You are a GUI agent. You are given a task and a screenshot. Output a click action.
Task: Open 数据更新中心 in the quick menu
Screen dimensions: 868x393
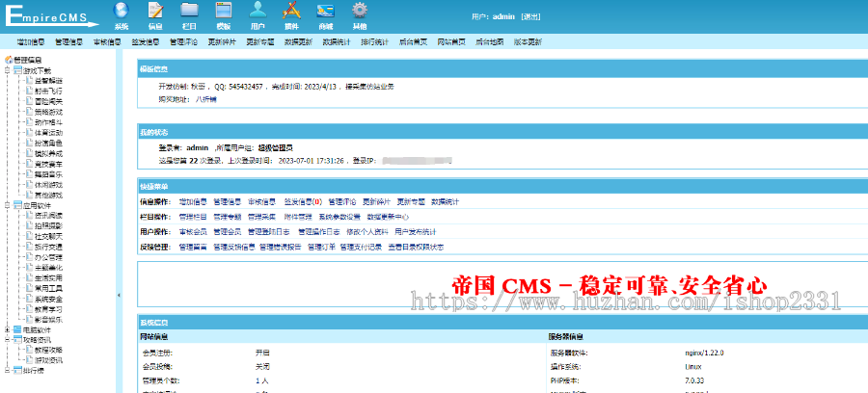(388, 217)
